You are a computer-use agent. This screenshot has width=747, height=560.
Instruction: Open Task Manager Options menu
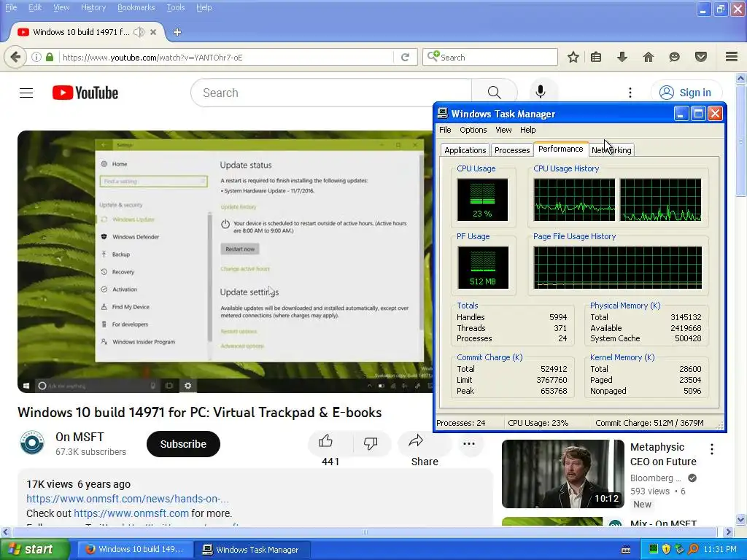tap(473, 130)
